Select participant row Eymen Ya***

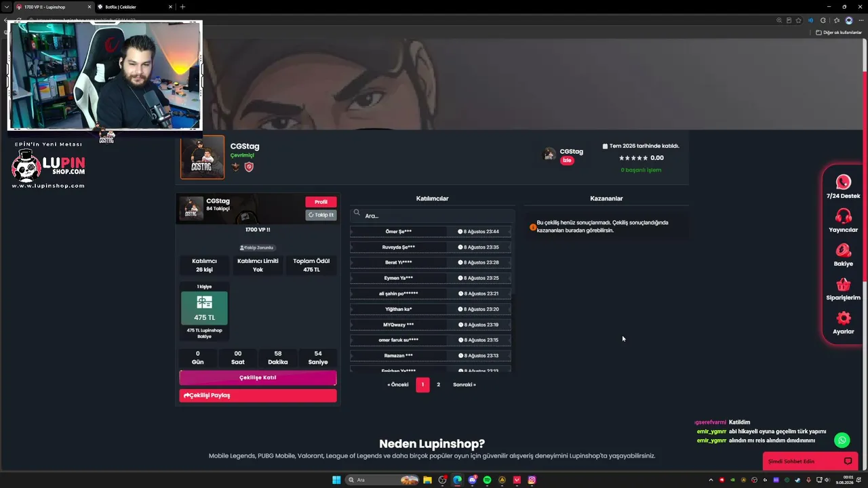coord(431,278)
